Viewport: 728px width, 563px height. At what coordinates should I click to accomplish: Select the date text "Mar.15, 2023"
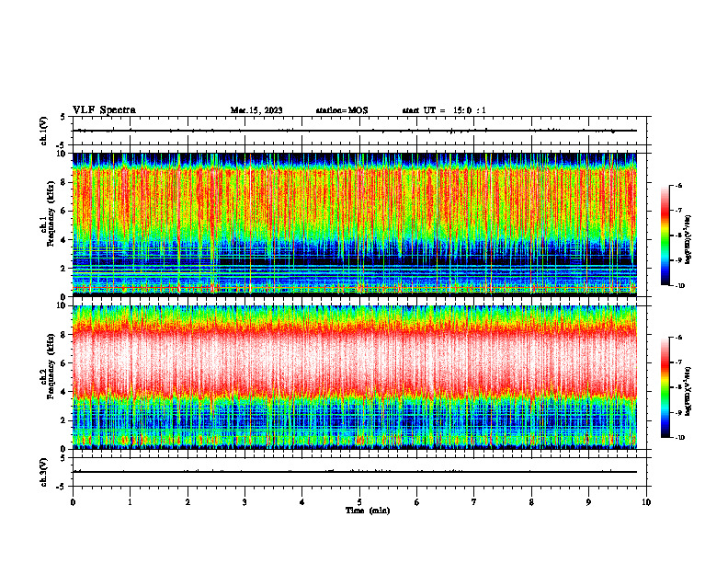[x=256, y=110]
